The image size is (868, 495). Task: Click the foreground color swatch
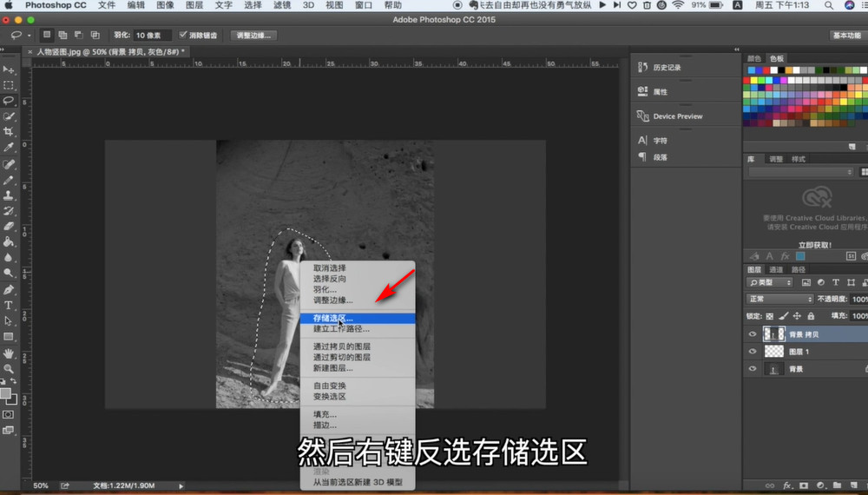5,393
